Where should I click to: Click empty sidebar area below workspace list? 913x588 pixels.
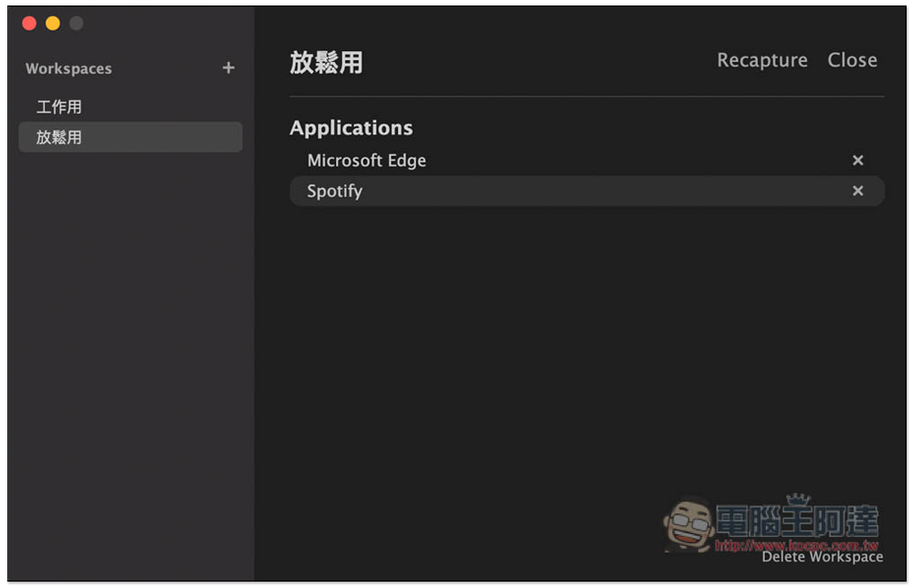131,361
